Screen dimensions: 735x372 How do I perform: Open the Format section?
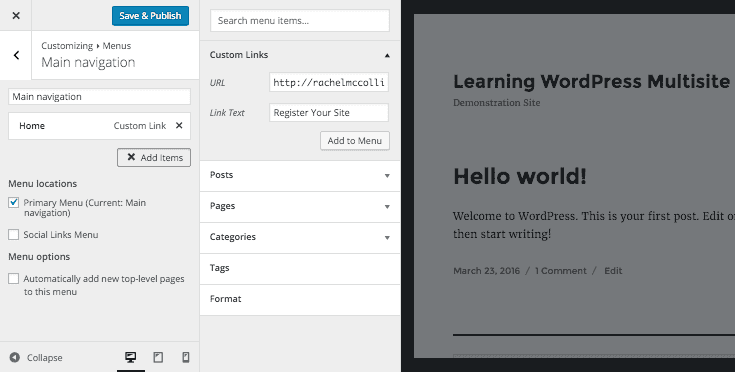coord(300,299)
